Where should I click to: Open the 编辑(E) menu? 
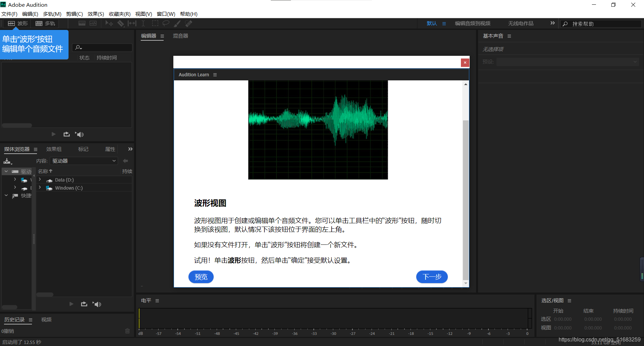click(x=30, y=14)
